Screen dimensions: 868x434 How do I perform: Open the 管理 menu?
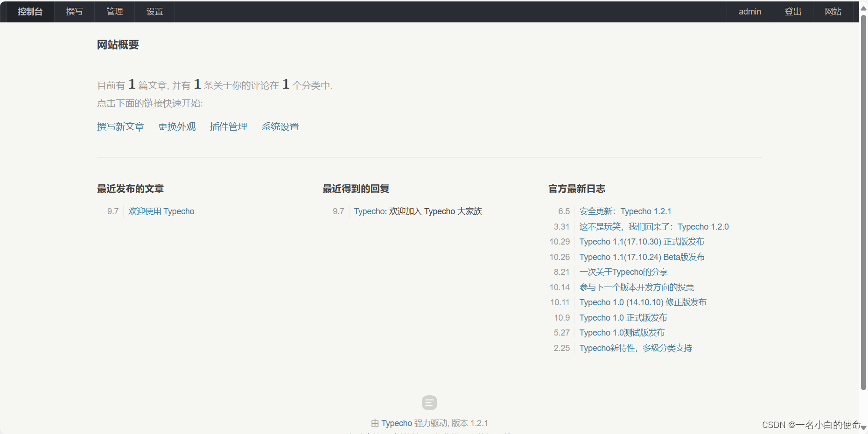(114, 12)
